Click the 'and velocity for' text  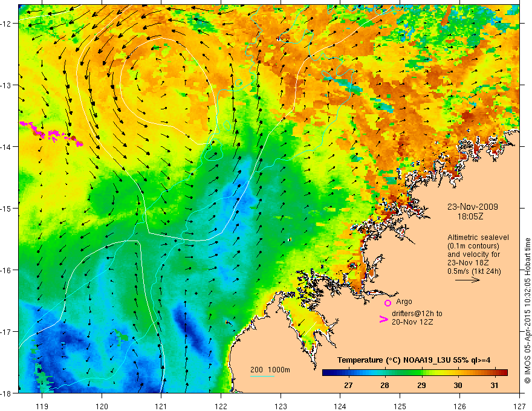tap(473, 254)
